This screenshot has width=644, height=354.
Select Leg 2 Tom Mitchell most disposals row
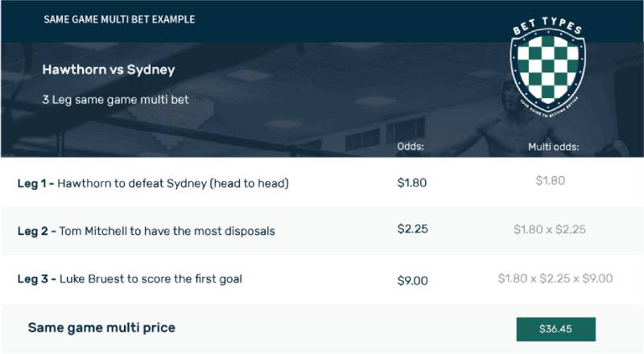(x=147, y=231)
